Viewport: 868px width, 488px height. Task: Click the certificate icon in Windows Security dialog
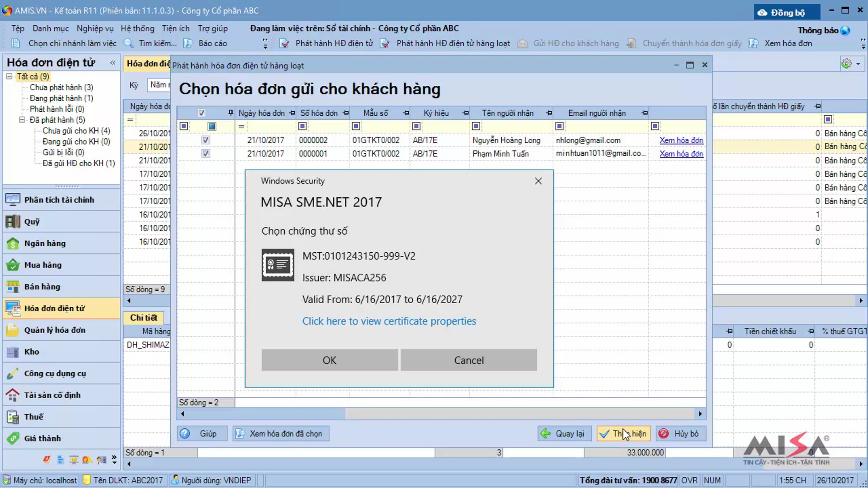pos(278,265)
